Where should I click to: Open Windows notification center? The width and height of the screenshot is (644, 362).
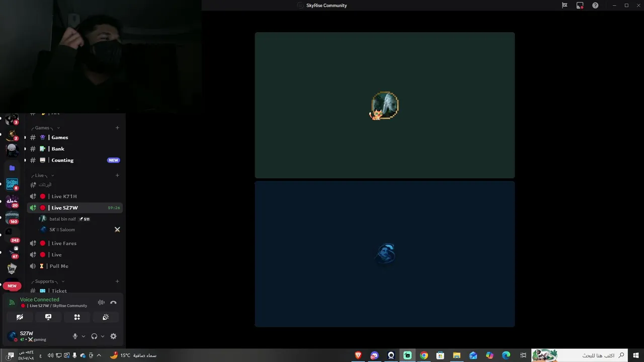pos(11,355)
